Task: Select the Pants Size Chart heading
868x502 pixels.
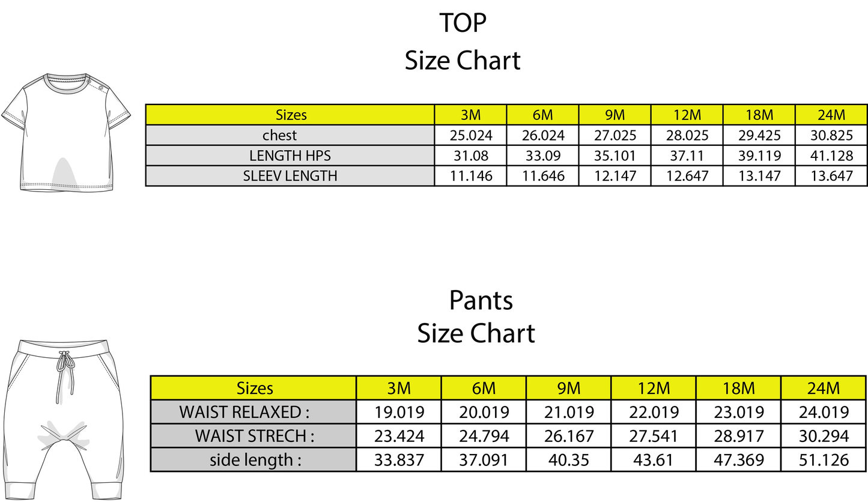Action: 476,316
